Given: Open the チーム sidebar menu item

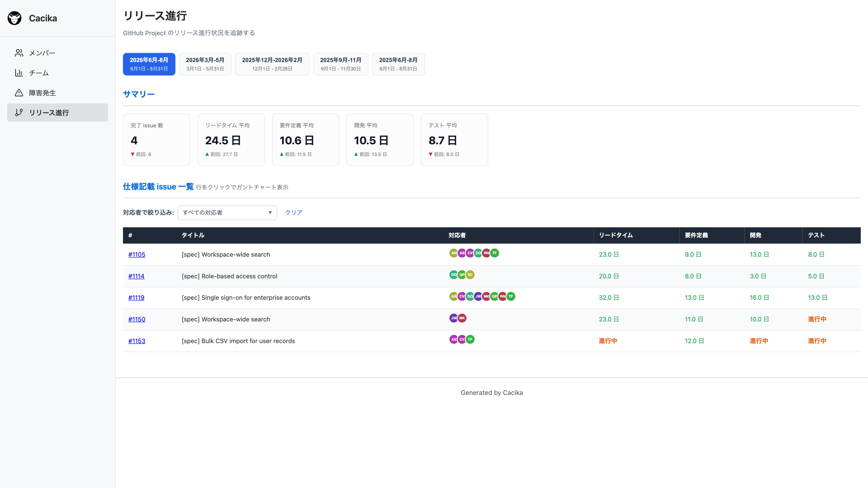Looking at the screenshot, I should click(58, 73).
